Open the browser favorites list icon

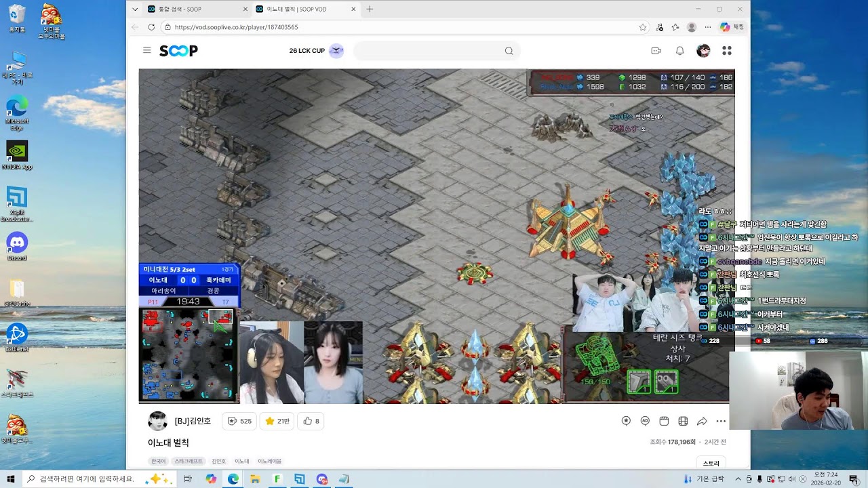[x=675, y=27]
